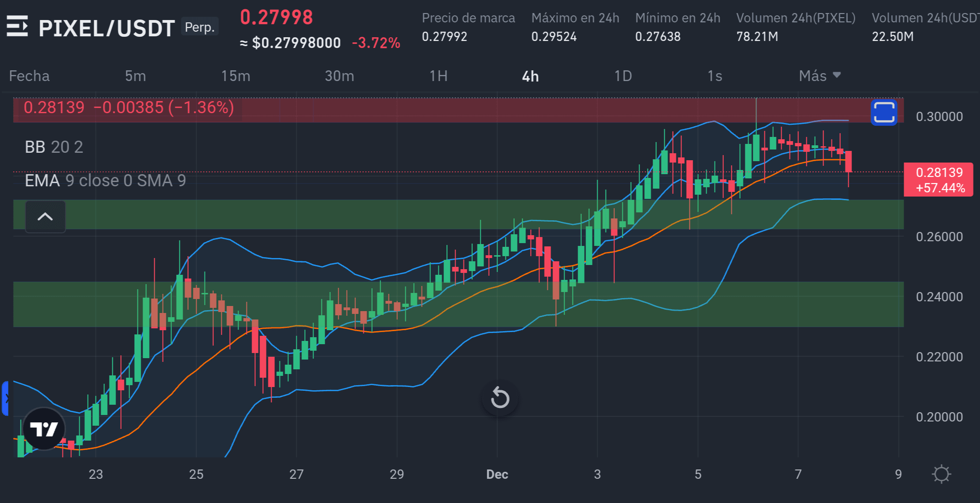The height and width of the screenshot is (503, 980).
Task: Open the hamburger menu icon beside PIXEL/USDT
Action: (17, 27)
